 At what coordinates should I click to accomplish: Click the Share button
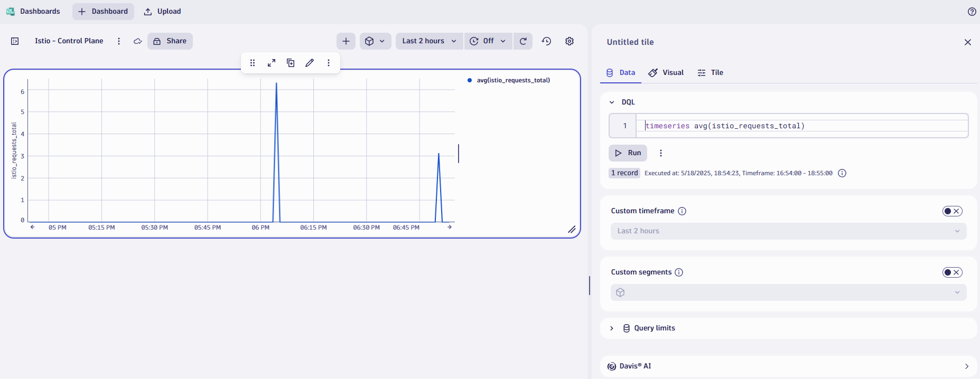170,41
